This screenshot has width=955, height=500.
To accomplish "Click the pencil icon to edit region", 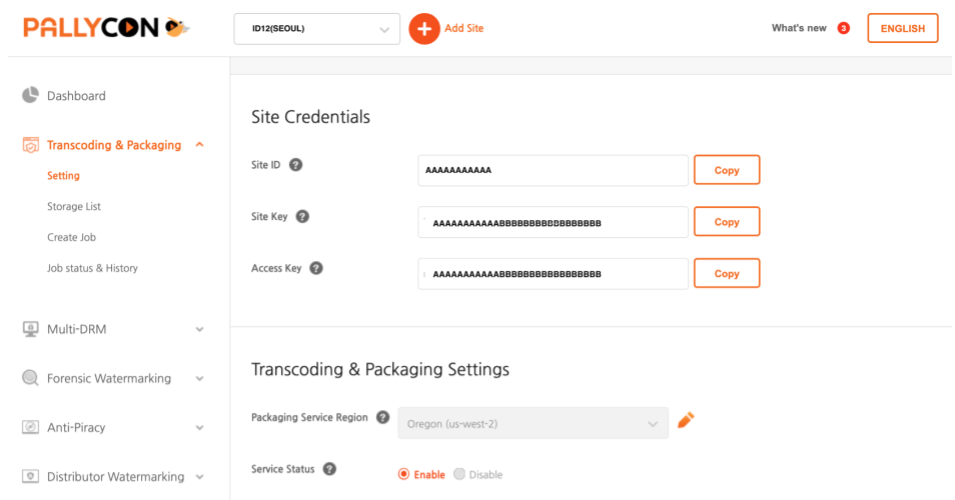I will click(686, 420).
